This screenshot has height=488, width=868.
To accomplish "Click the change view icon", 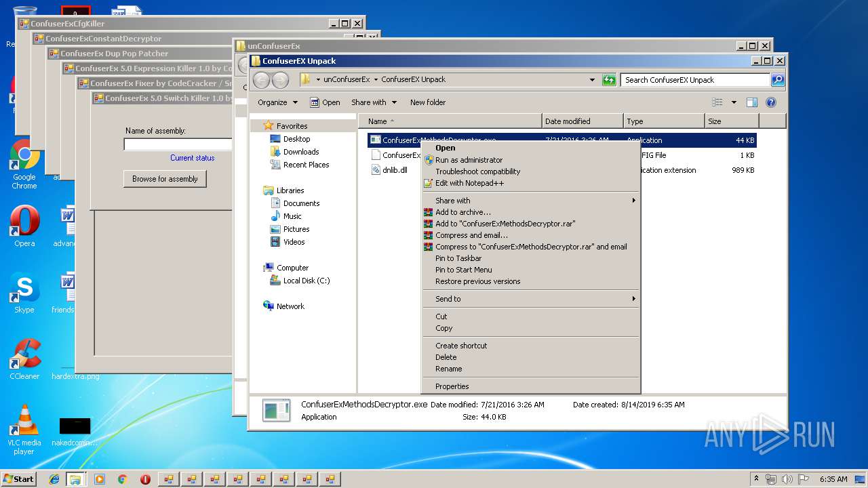I will click(x=717, y=102).
